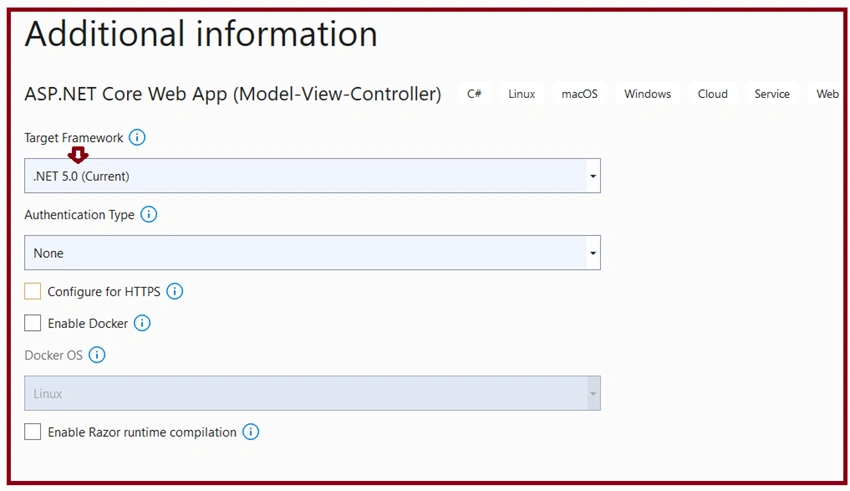Show info for Enable Razor runtime compilation
Screen dimensions: 850x491
pyautogui.click(x=250, y=432)
